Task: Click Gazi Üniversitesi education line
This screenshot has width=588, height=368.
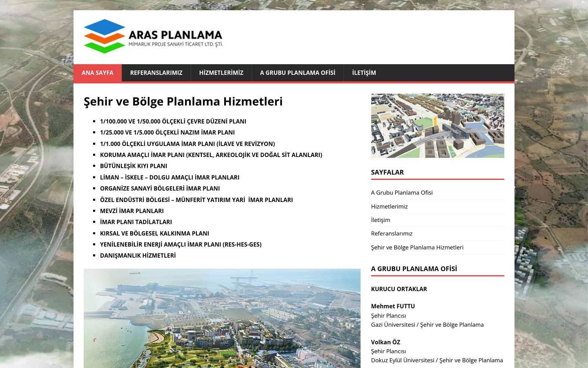Action: point(428,325)
